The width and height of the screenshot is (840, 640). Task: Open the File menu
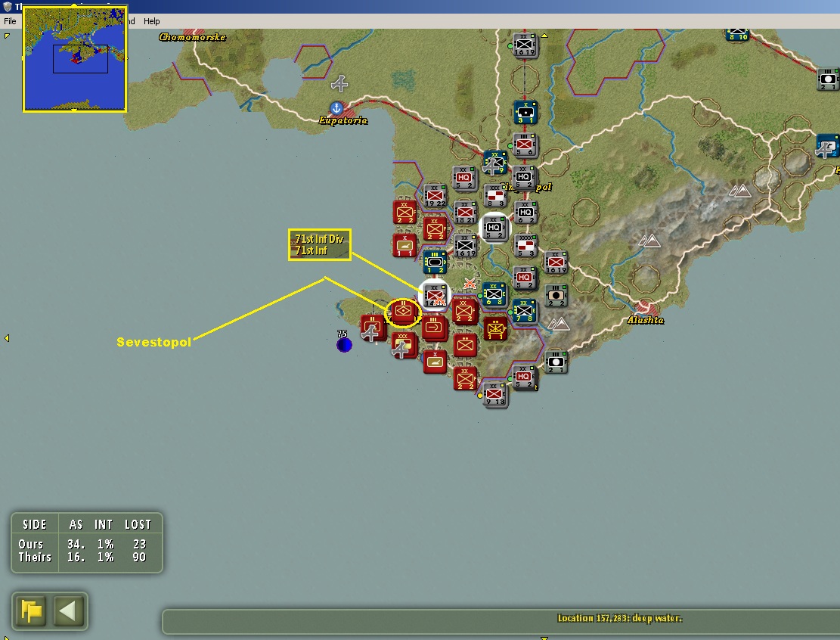[10, 21]
